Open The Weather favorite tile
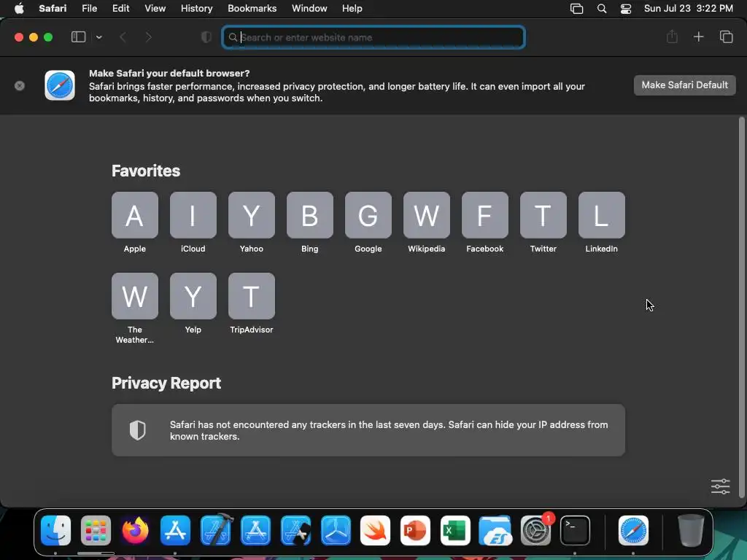747x560 pixels. click(135, 296)
